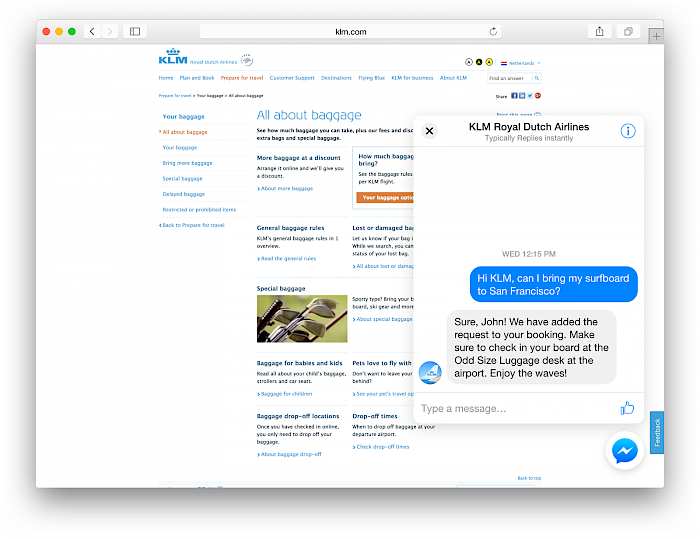Select the black and yellow contrast option

pos(479,62)
